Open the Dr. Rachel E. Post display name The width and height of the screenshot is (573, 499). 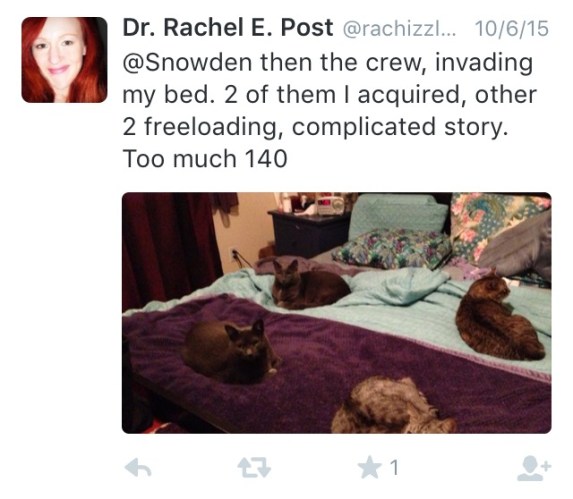click(x=228, y=28)
